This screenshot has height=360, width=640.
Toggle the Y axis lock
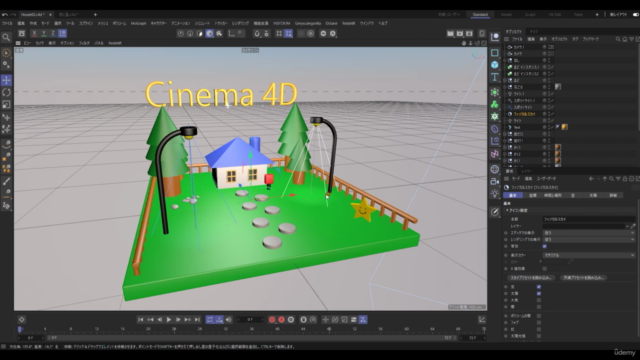pyautogui.click(x=44, y=33)
